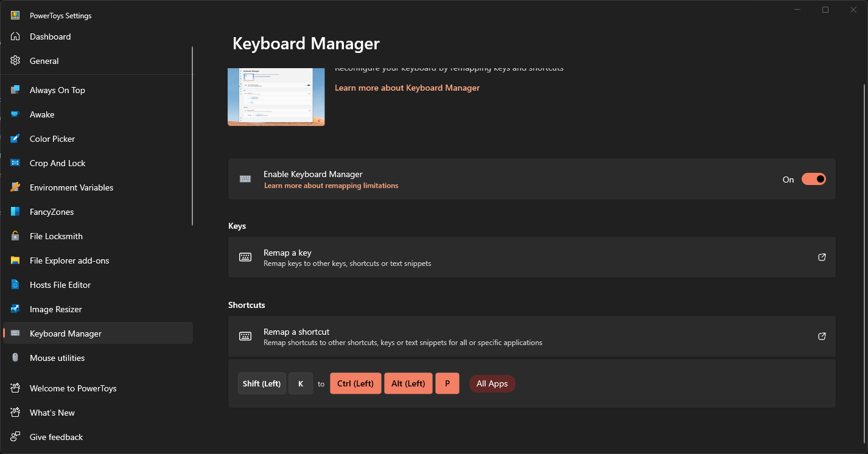Viewport: 868px width, 454px height.
Task: Click the Alt (Left) key chip
Action: pyautogui.click(x=408, y=383)
